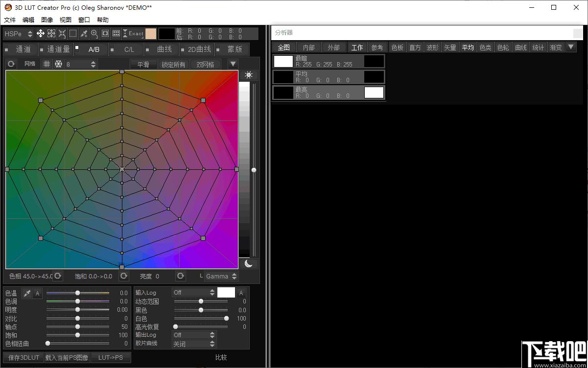Toggle the 工作 analyzer source button
This screenshot has height=368, width=588.
[x=357, y=47]
